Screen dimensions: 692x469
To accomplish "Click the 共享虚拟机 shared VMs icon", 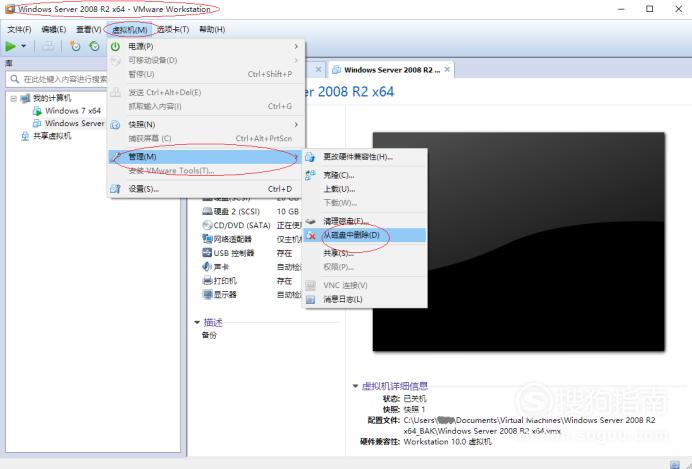I will [25, 136].
